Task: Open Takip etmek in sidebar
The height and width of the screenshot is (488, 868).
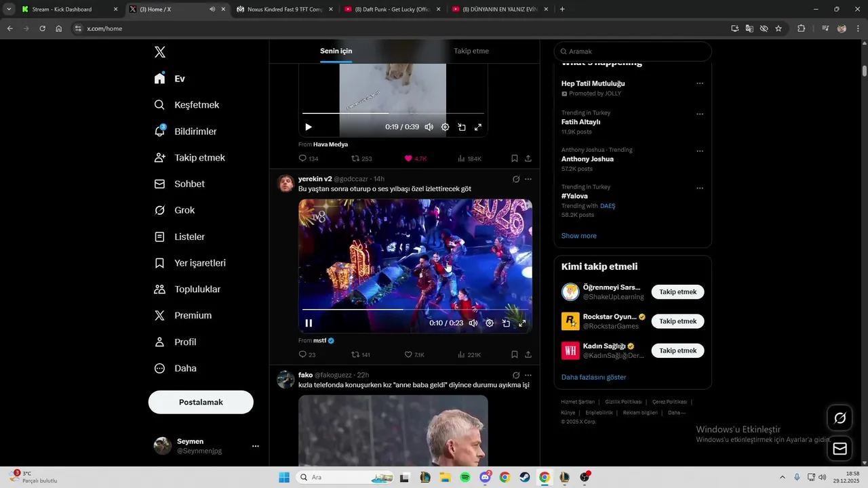Action: [190, 157]
